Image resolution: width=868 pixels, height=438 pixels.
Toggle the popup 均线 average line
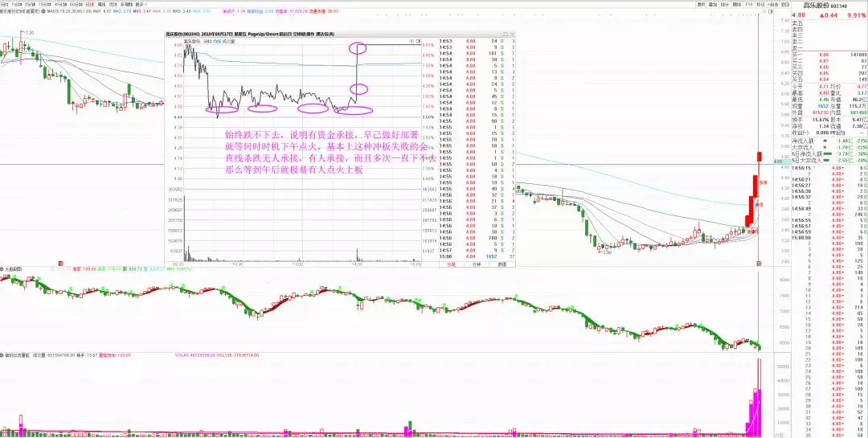(217, 41)
